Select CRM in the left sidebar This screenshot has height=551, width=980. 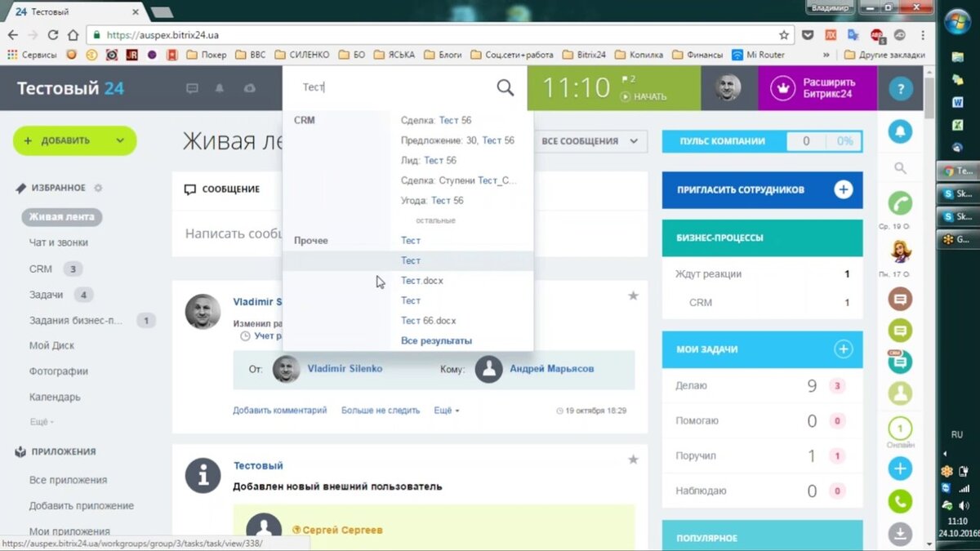[39, 269]
